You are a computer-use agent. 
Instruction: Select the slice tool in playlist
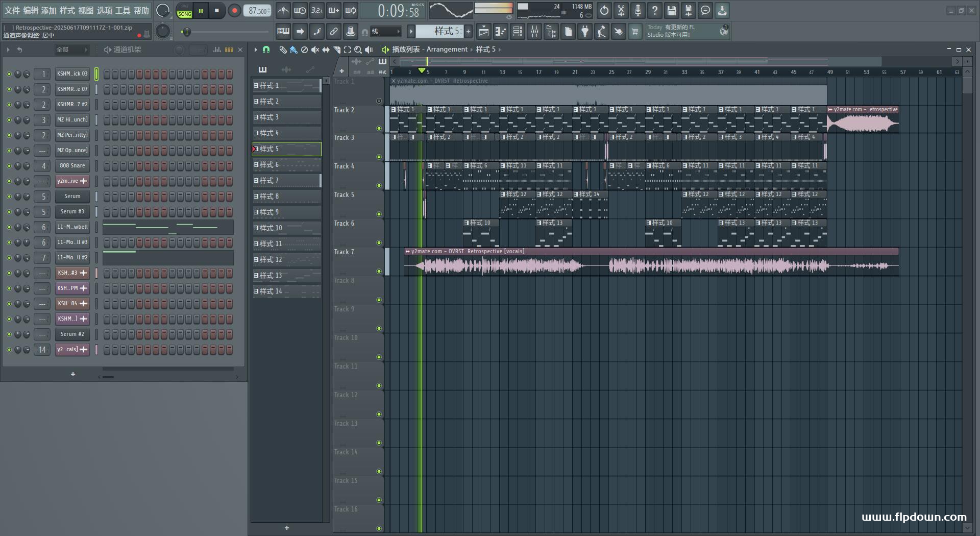click(x=336, y=50)
